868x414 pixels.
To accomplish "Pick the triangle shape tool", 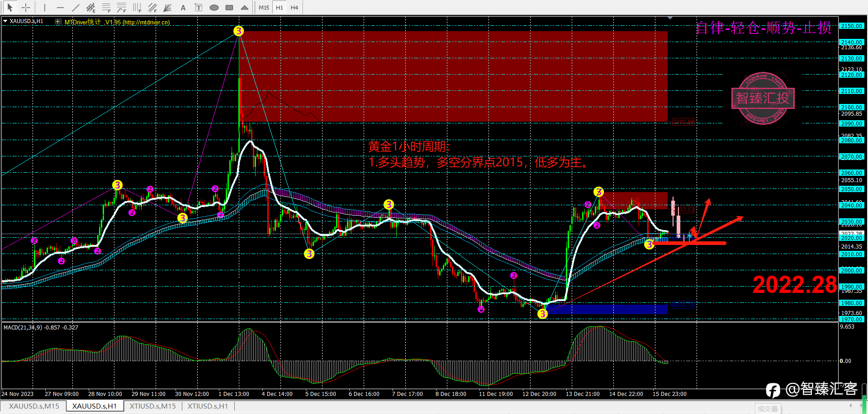I will (x=245, y=7).
